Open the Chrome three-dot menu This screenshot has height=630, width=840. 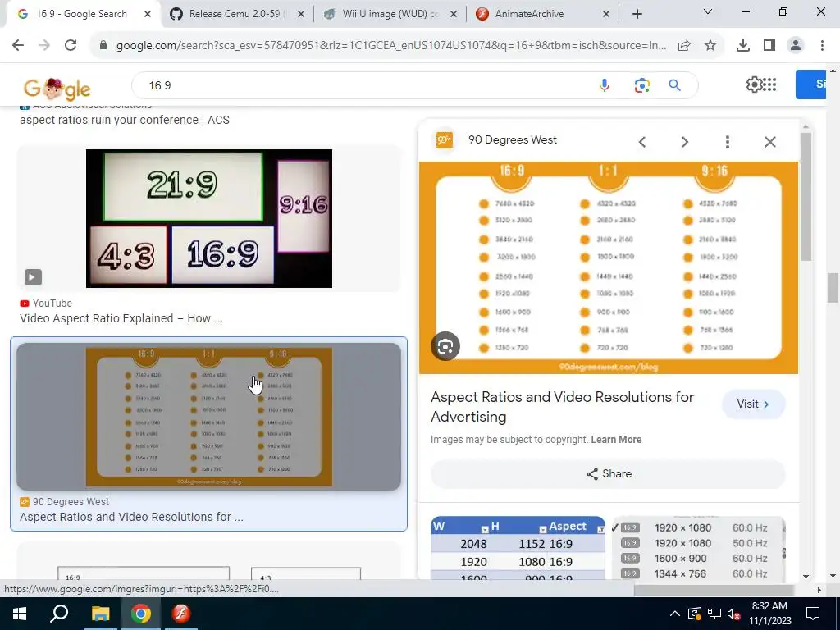[x=822, y=46]
